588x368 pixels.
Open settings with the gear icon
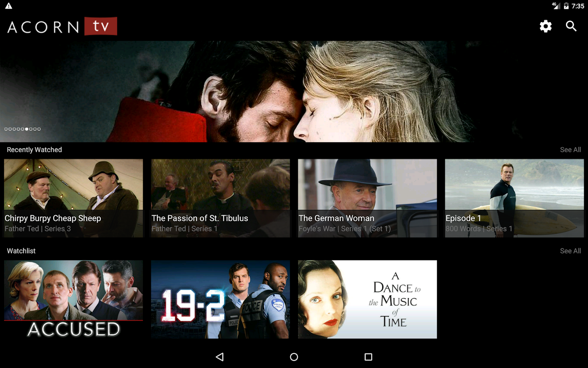click(546, 26)
